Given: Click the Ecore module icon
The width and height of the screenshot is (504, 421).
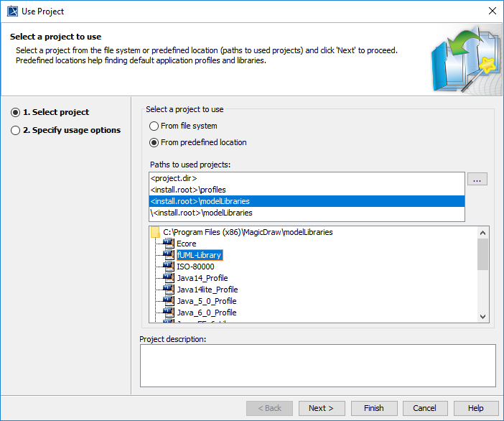Looking at the screenshot, I should point(169,244).
